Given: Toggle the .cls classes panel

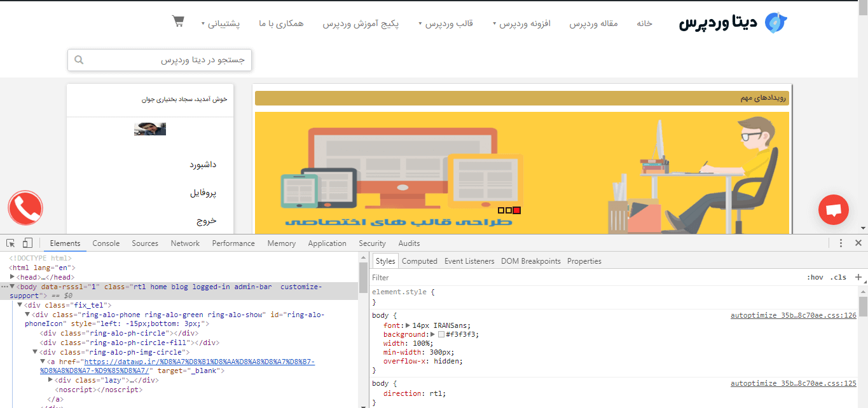Looking at the screenshot, I should pyautogui.click(x=838, y=277).
